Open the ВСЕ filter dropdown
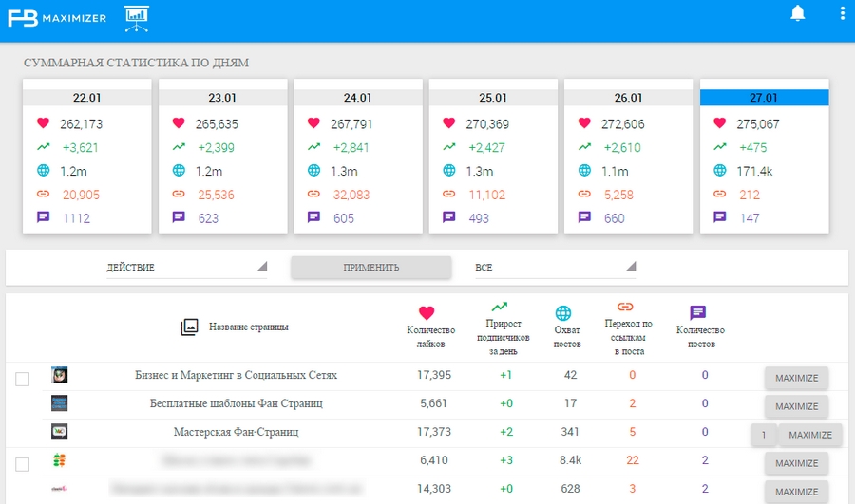Screen dimensions: 855x504 point(555,267)
